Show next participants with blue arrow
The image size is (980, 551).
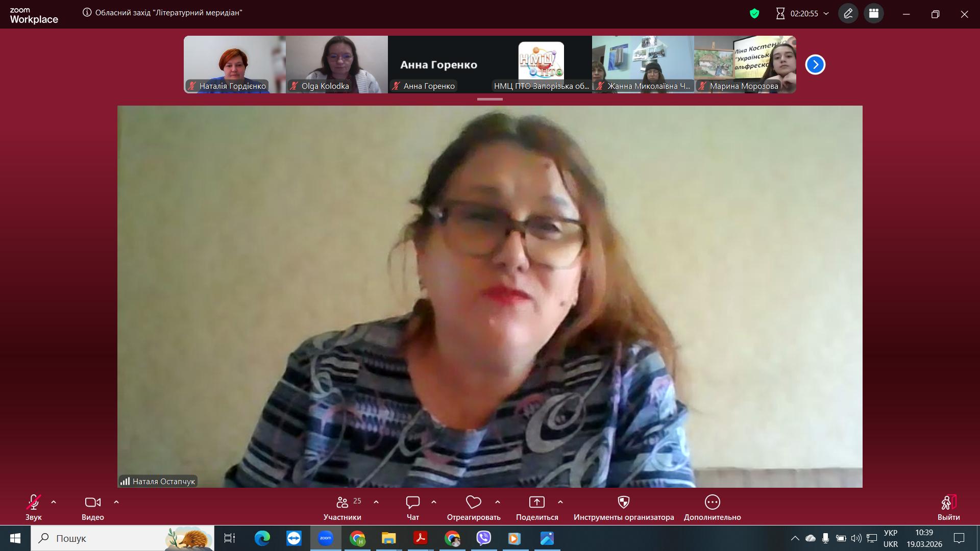pyautogui.click(x=815, y=65)
